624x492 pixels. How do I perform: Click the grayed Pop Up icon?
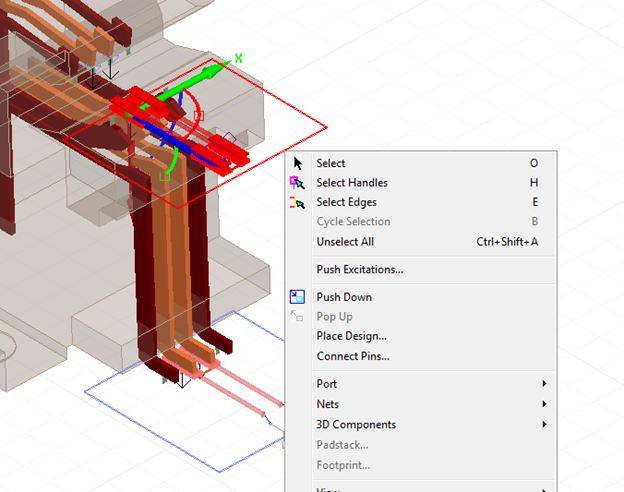pyautogui.click(x=297, y=316)
